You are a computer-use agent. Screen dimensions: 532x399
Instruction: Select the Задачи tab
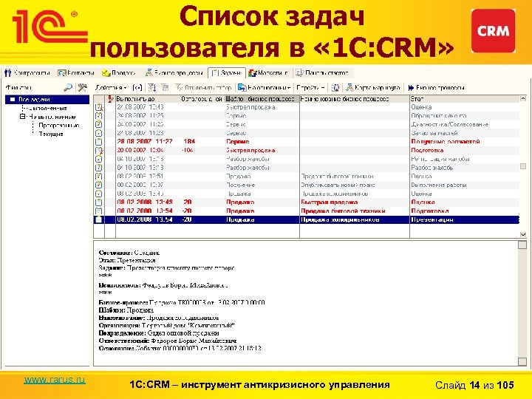click(x=227, y=72)
